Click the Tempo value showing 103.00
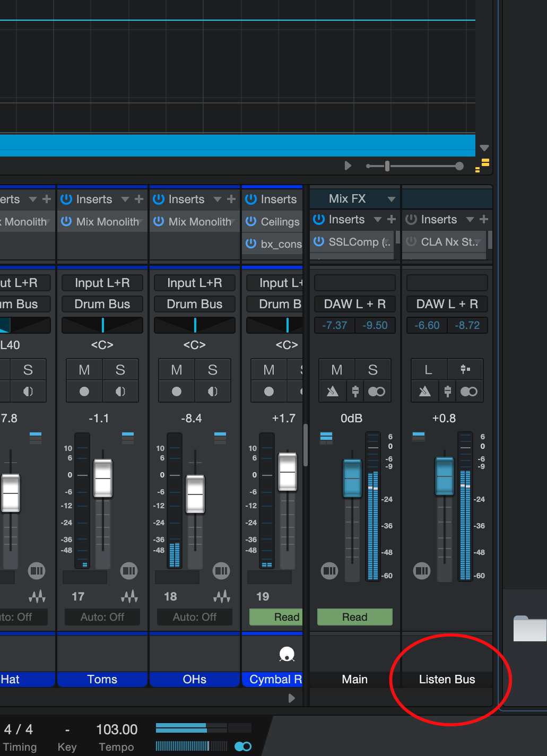This screenshot has height=756, width=547. (x=116, y=729)
